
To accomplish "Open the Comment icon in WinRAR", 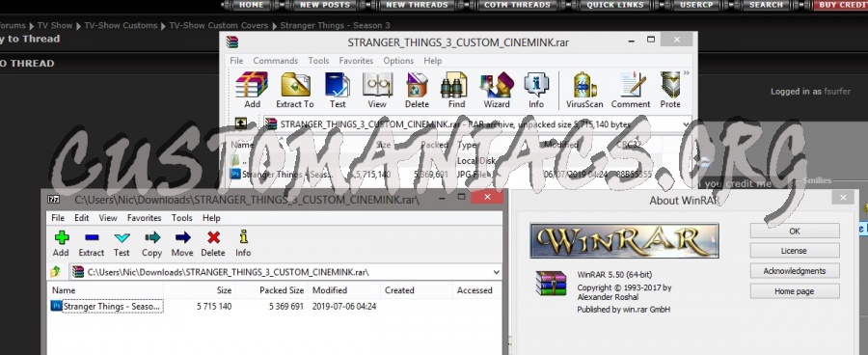I will [631, 90].
